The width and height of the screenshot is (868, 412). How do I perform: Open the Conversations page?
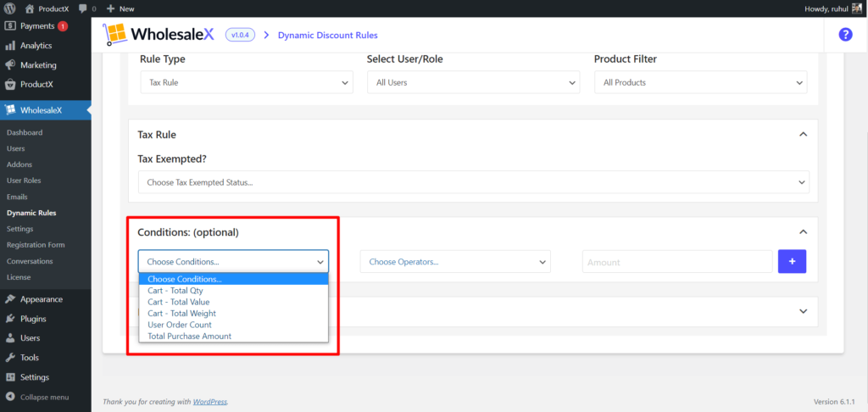[30, 261]
